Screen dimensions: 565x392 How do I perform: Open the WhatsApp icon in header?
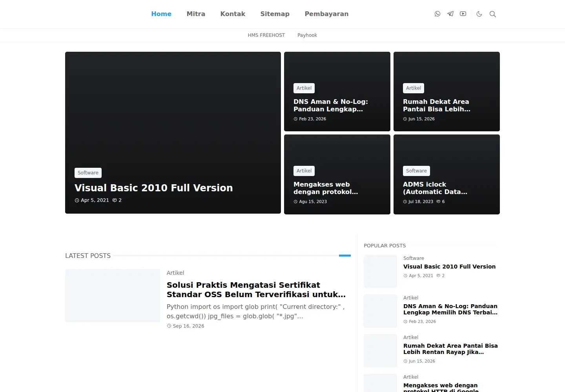[x=437, y=14]
